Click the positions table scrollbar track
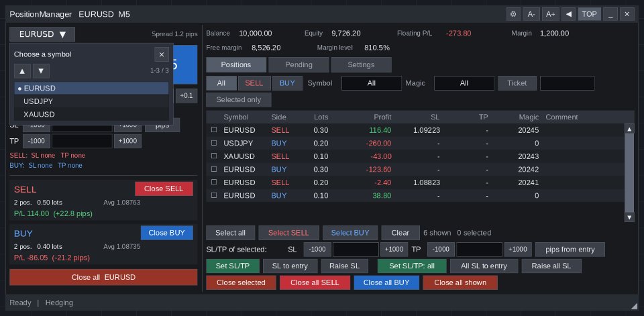The width and height of the screenshot is (644, 316). (x=629, y=173)
